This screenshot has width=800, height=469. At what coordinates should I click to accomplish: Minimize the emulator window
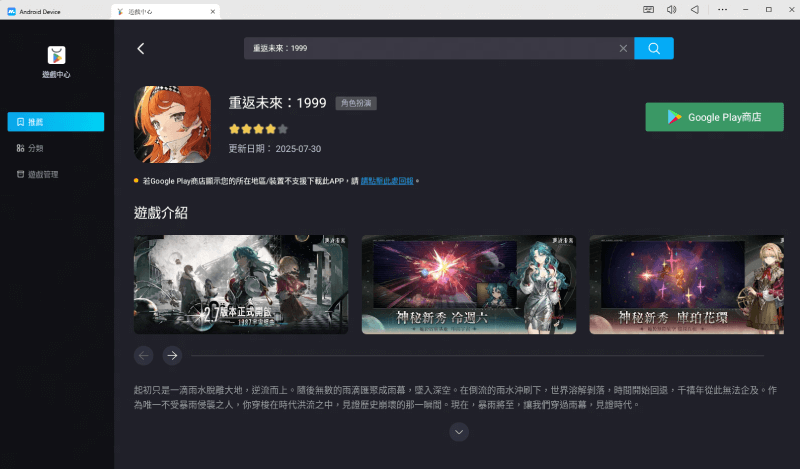[x=745, y=10]
